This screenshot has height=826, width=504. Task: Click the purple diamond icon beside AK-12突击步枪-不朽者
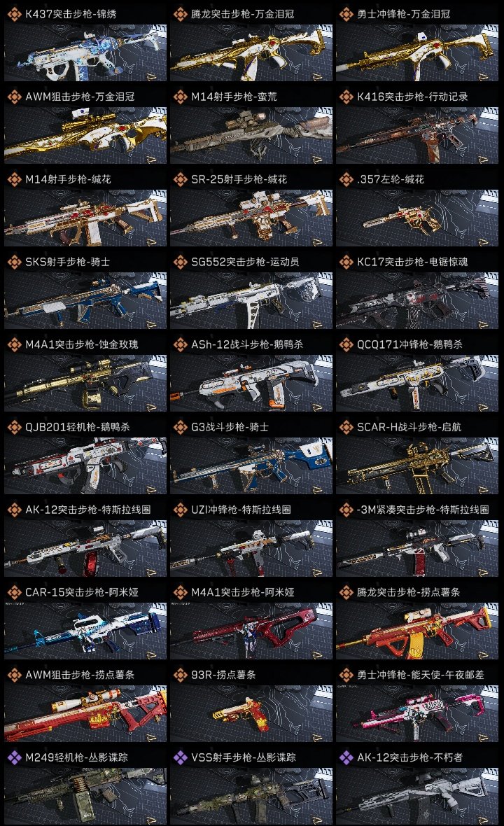[346, 757]
